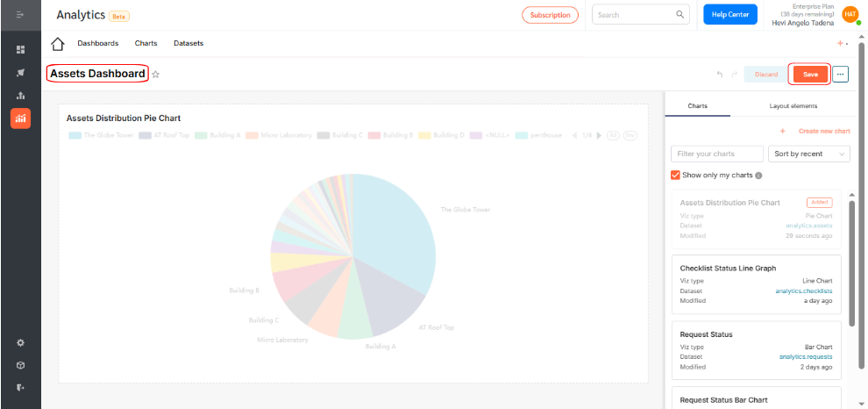Viewport: 868px width, 409px height.
Task: Toggle Micro Laboratory legend item
Action: tap(279, 135)
